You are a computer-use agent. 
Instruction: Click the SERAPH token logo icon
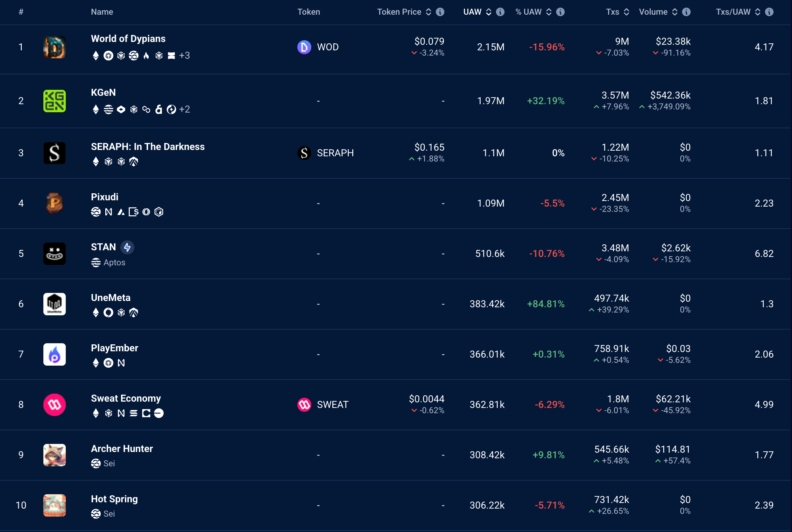[304, 153]
